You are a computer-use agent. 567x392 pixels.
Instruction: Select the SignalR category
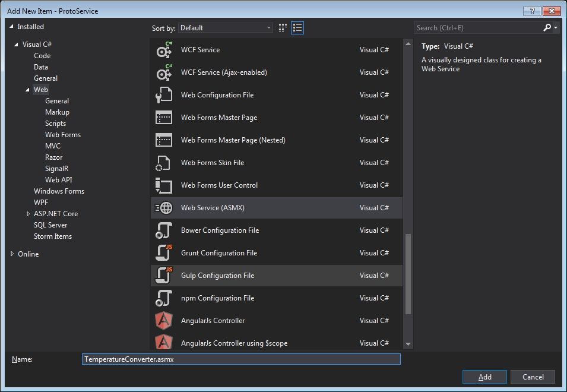(x=56, y=169)
